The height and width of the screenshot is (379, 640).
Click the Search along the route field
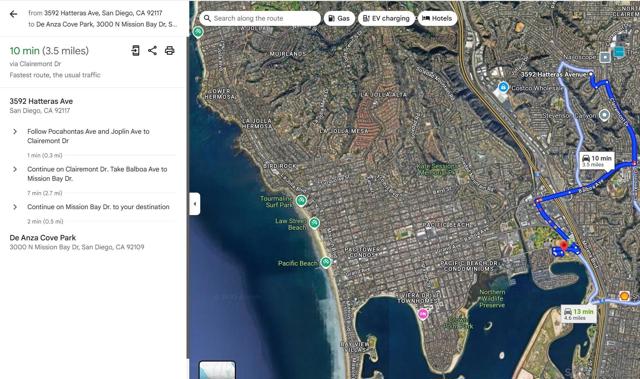coord(260,18)
